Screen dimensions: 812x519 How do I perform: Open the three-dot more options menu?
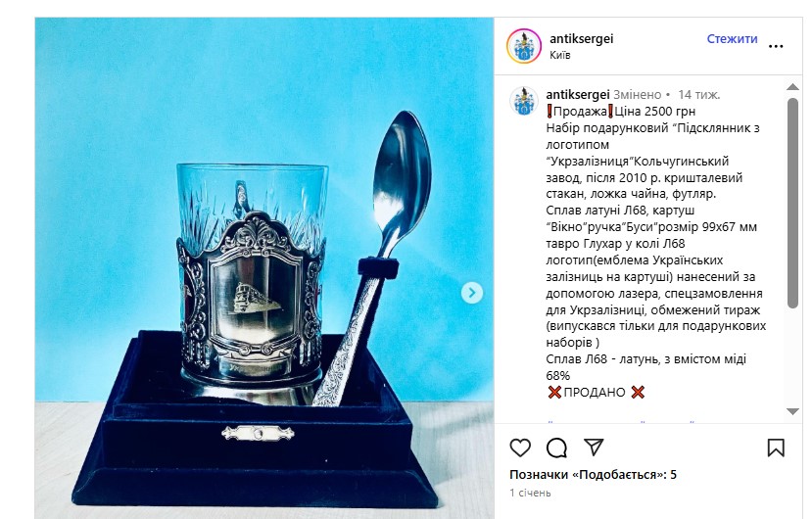[x=776, y=46]
